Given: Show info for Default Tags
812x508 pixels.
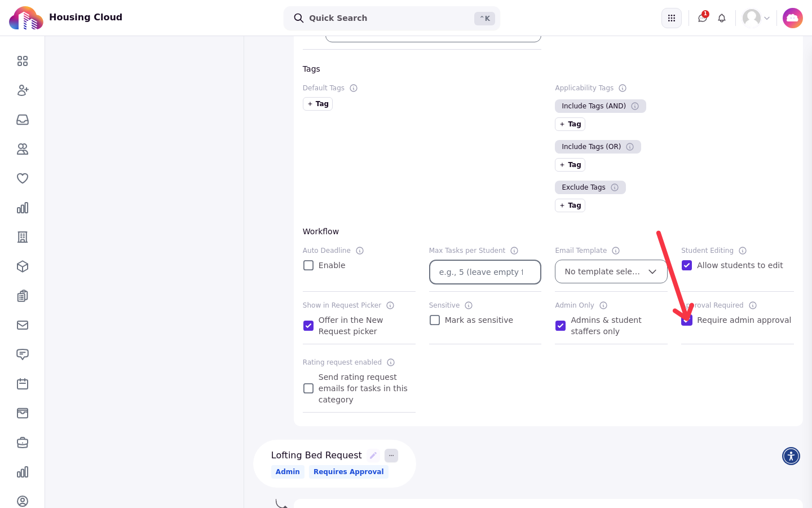Looking at the screenshot, I should pos(354,88).
